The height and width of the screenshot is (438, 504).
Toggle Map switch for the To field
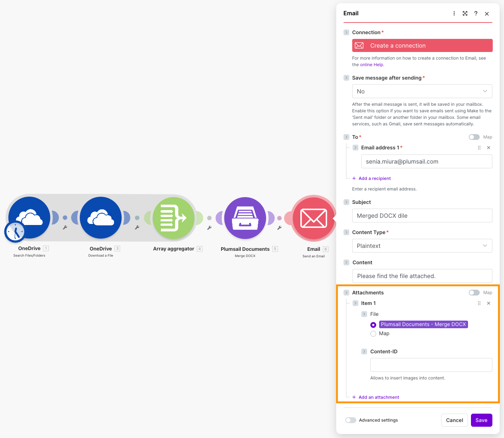(x=474, y=137)
